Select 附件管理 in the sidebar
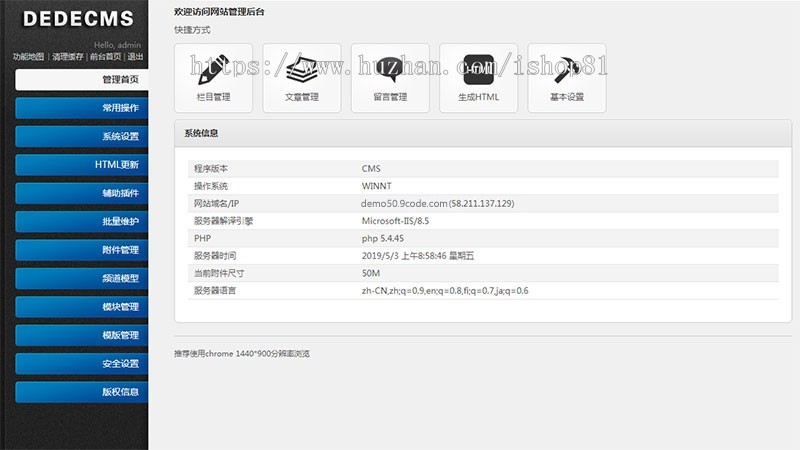 click(82, 250)
